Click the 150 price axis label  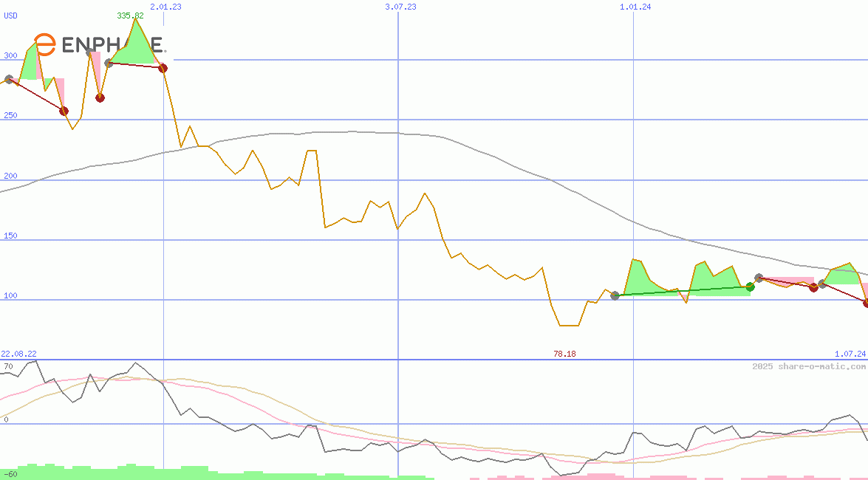click(10, 236)
